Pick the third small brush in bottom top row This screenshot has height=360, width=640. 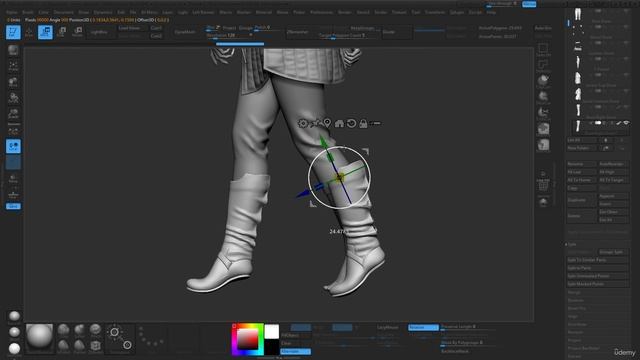pos(96,330)
